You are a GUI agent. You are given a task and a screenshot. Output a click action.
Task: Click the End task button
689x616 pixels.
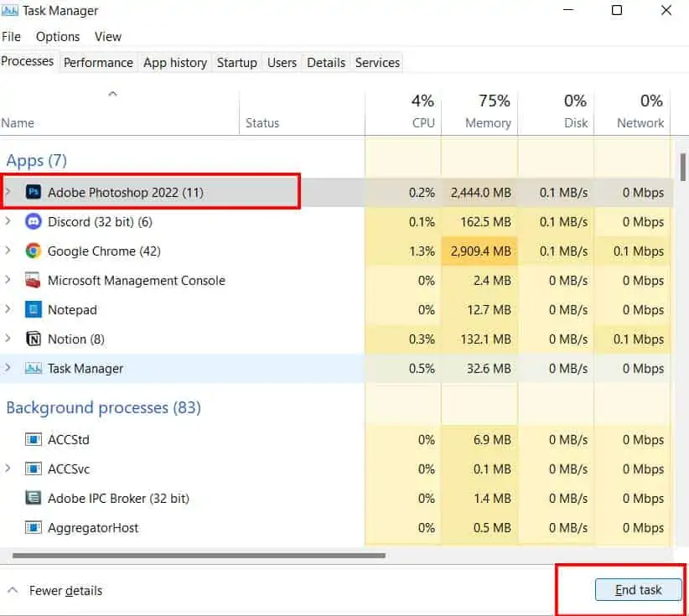pyautogui.click(x=639, y=590)
